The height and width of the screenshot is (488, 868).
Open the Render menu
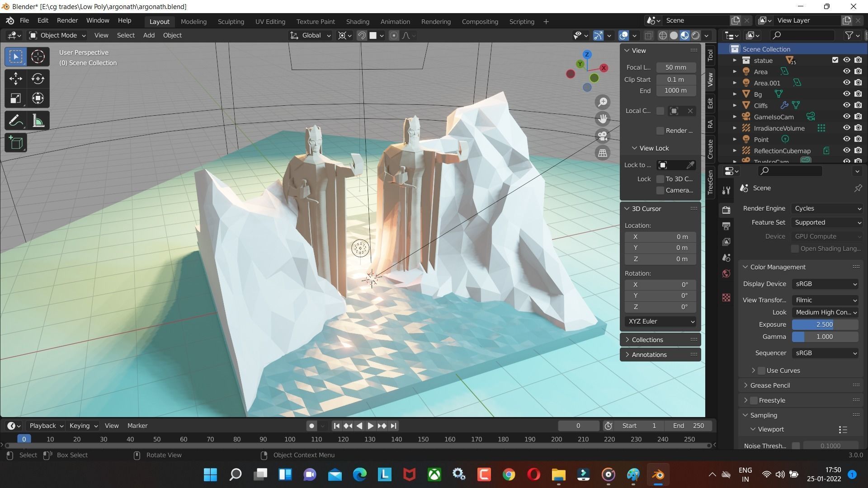tap(67, 21)
